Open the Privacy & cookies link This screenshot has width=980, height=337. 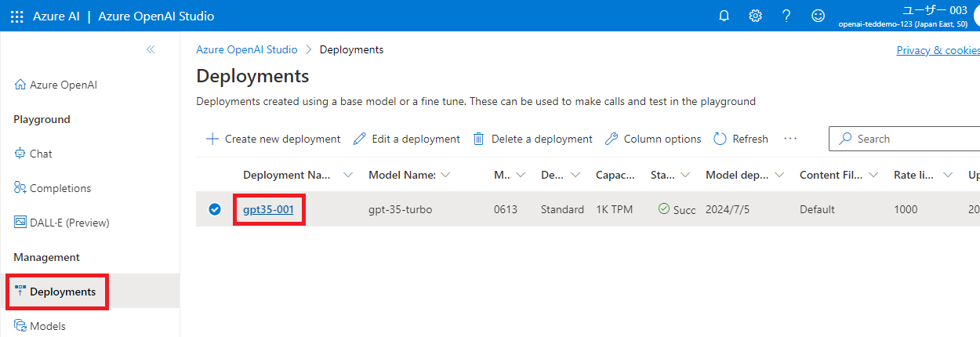[x=938, y=50]
